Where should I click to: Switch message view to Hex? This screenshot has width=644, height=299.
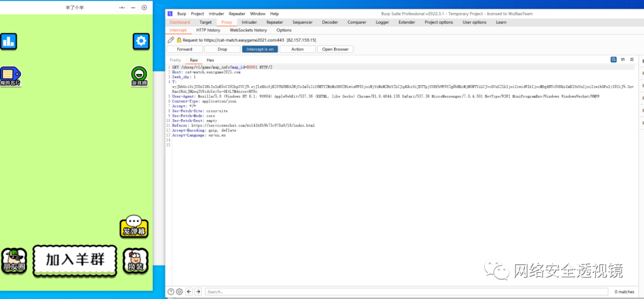point(210,60)
